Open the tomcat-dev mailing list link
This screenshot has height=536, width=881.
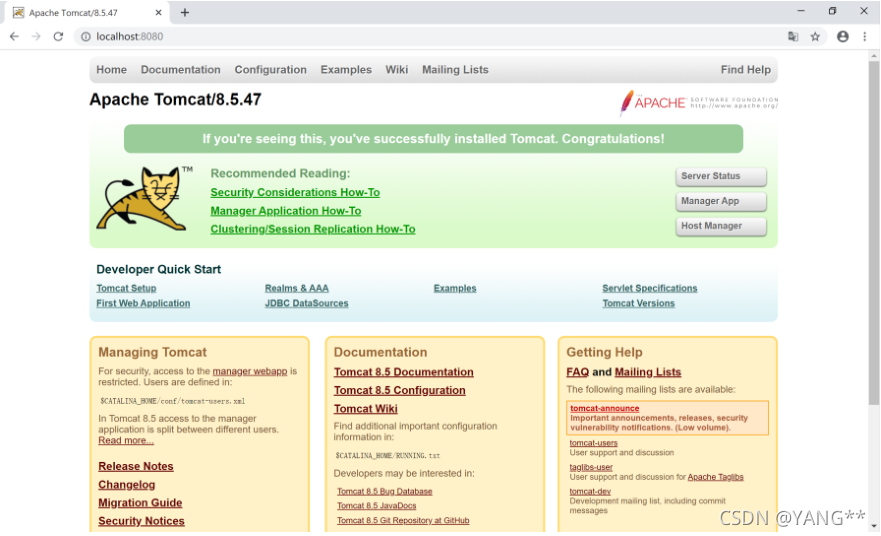point(590,491)
